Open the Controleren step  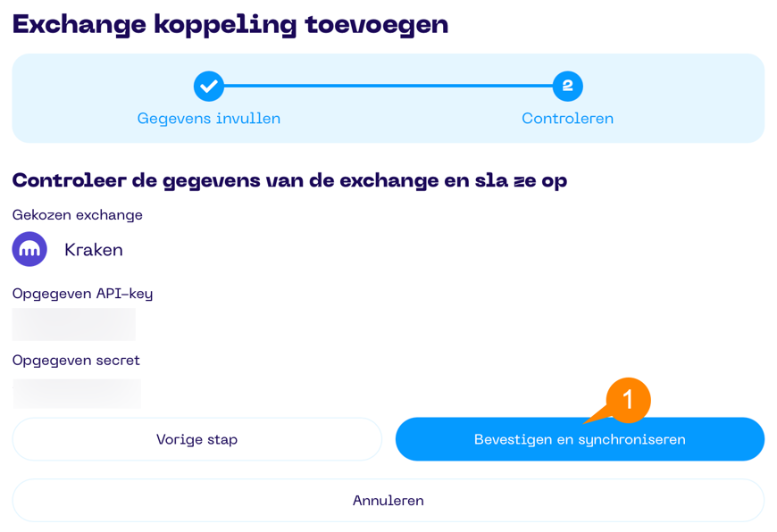coord(568,118)
